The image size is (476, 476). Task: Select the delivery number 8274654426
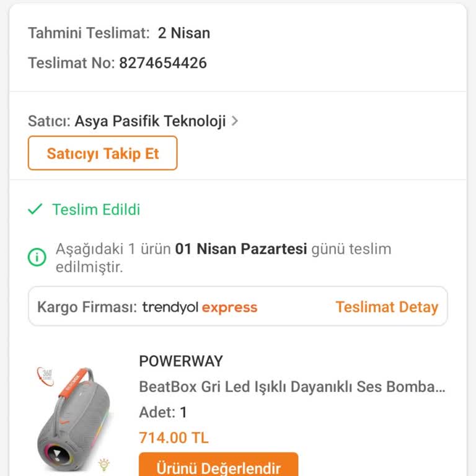163,63
